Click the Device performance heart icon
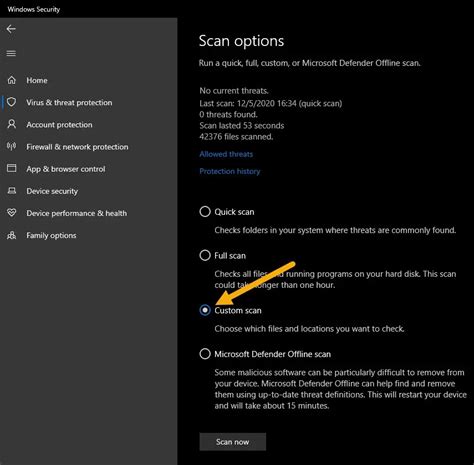 click(x=12, y=213)
